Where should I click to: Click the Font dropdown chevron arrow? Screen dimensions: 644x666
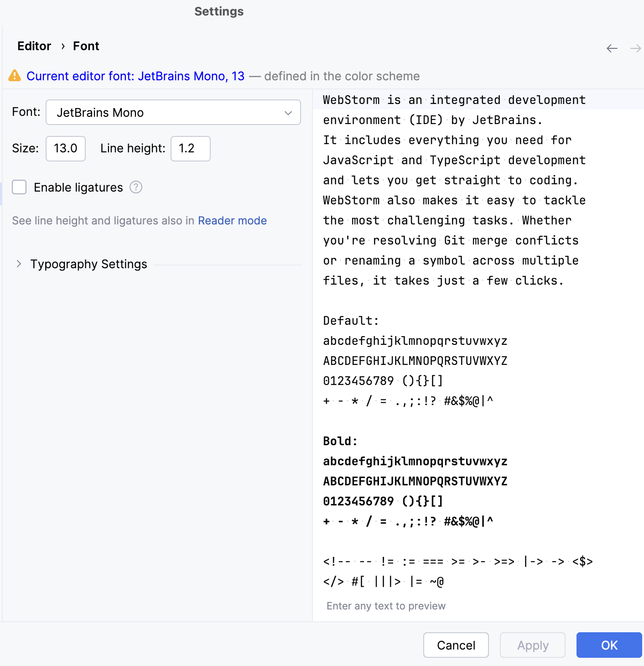tap(288, 112)
